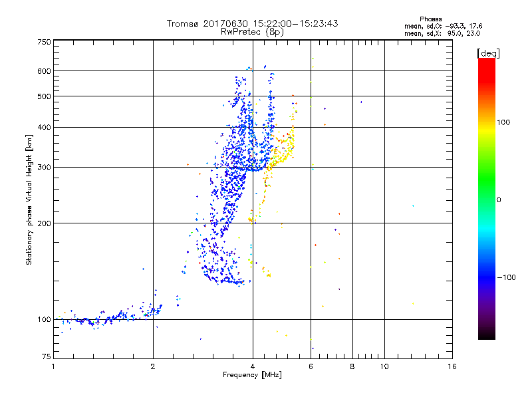Click the frequency axis tick label "4"
Viewport: 532px width, 399px height.
(253, 366)
